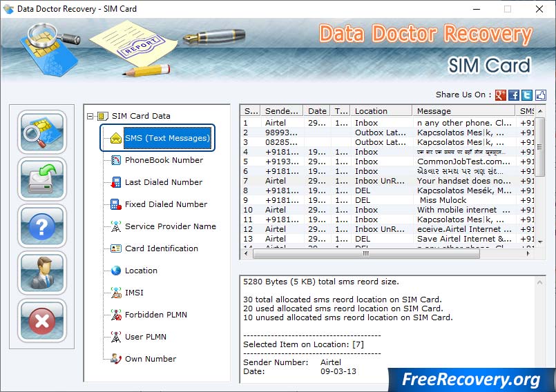Click the red X exit button

point(42,320)
